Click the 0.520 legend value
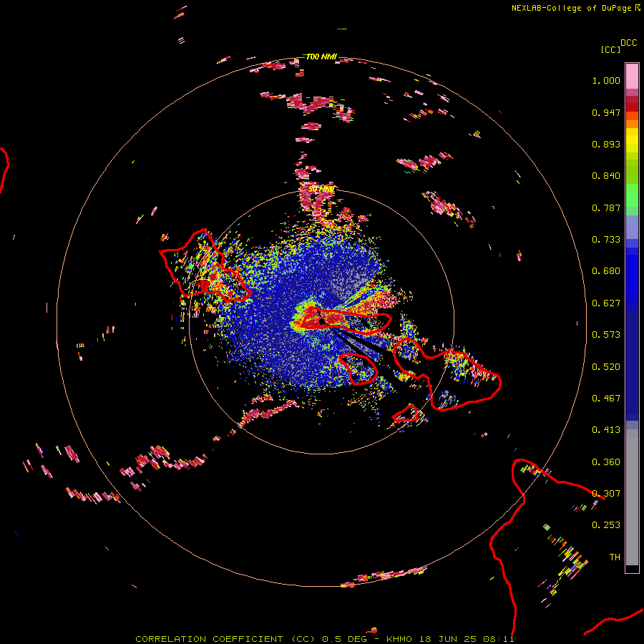 [x=606, y=367]
